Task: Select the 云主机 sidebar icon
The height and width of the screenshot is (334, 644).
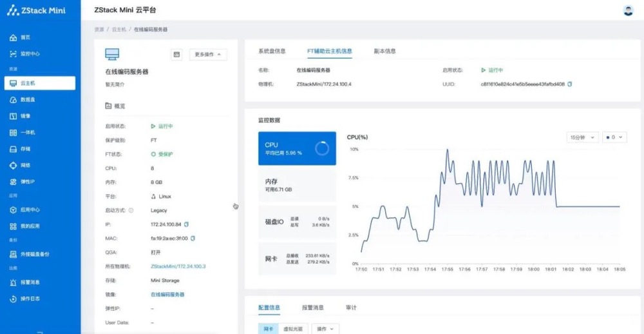Action: tap(13, 83)
